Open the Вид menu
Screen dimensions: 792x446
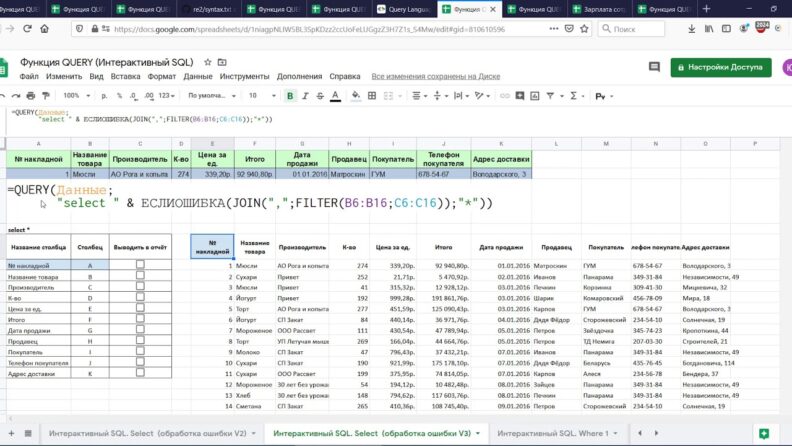pyautogui.click(x=96, y=76)
